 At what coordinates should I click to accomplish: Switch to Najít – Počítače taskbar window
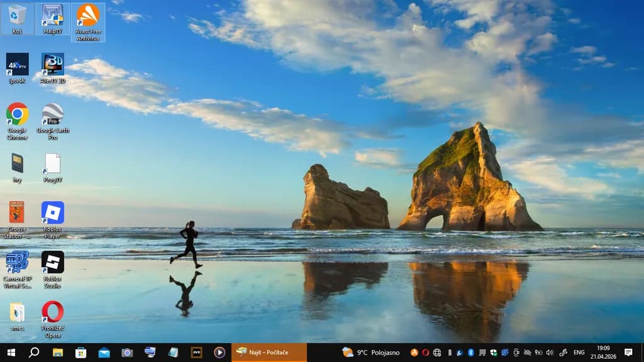[x=269, y=353]
